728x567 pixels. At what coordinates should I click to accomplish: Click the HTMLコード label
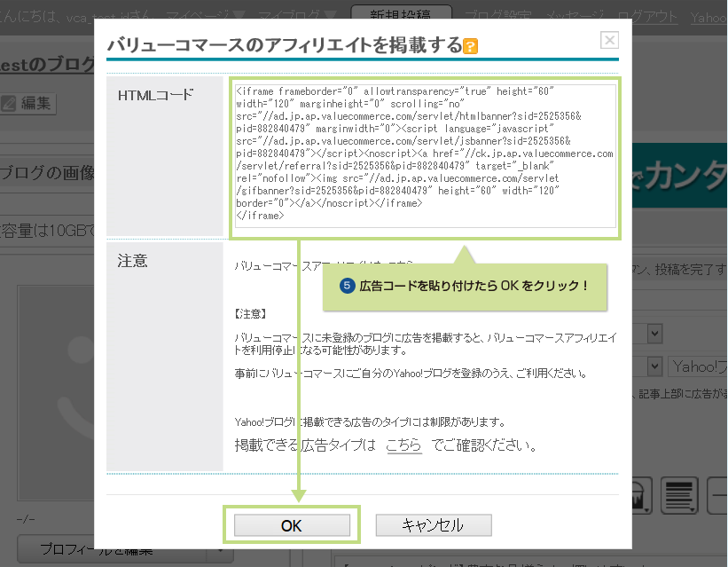[155, 95]
